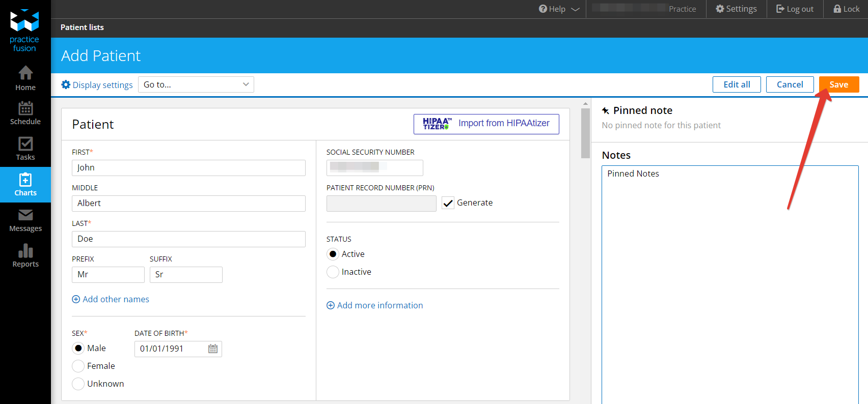The image size is (868, 404).
Task: Open the Home icon in sidebar
Action: point(25,74)
